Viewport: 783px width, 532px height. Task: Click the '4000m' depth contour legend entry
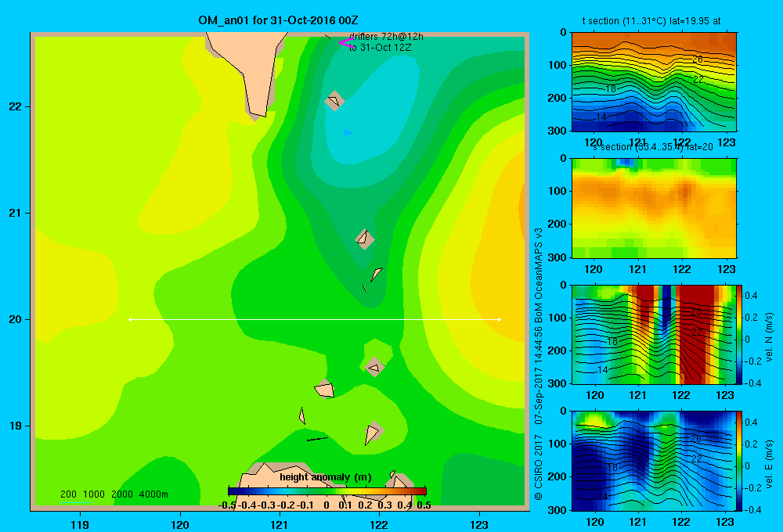tap(153, 494)
